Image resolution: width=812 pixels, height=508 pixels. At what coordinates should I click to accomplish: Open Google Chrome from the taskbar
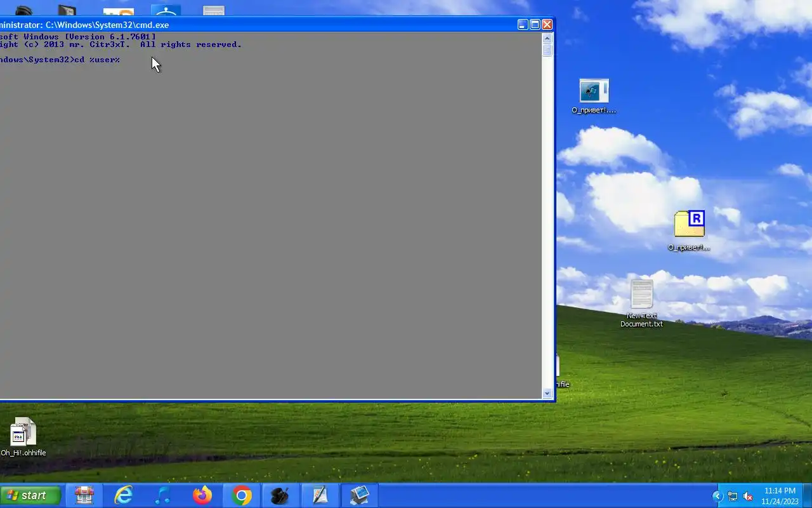242,495
